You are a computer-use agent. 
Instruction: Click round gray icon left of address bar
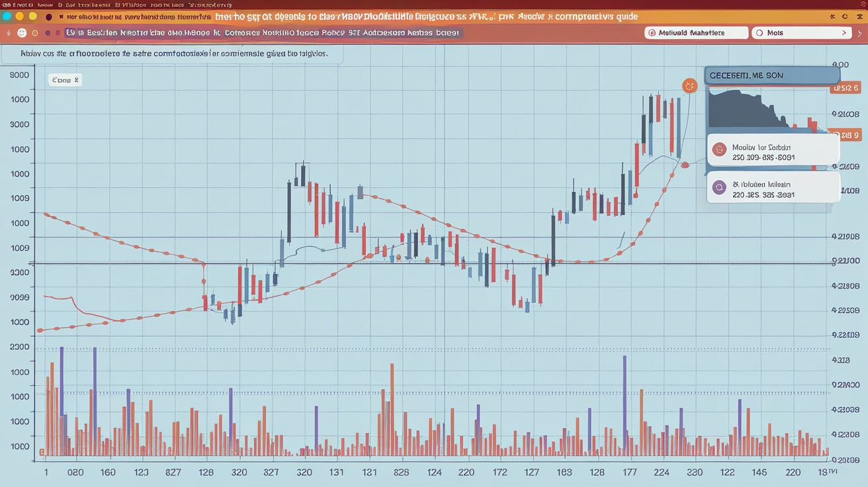(22, 32)
